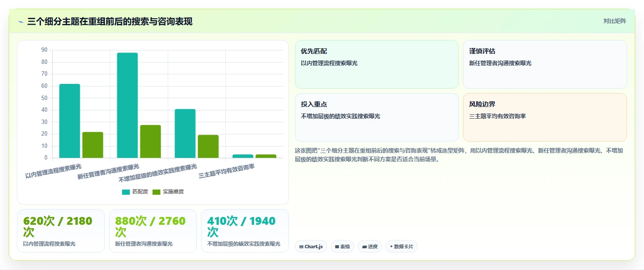The image size is (644, 270).
Task: Click the y-axis value 90
Action: (x=44, y=50)
